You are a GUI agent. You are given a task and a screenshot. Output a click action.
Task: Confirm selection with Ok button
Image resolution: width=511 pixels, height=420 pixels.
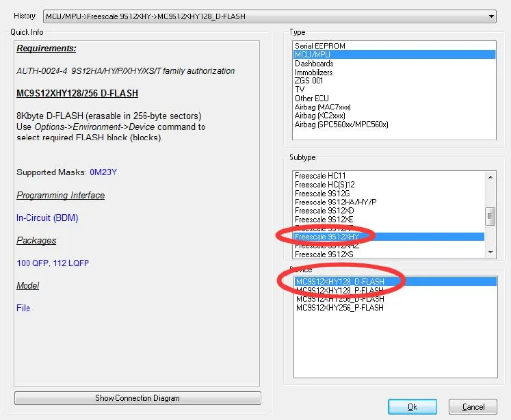[x=412, y=407]
